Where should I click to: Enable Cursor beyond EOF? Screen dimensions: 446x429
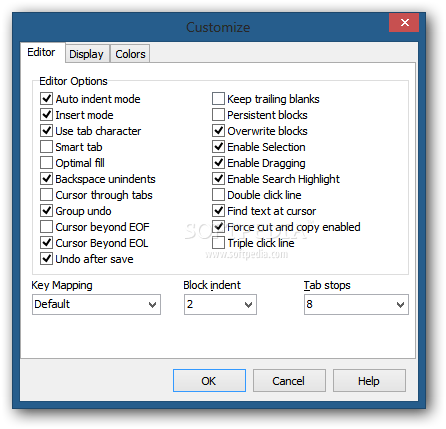click(46, 227)
